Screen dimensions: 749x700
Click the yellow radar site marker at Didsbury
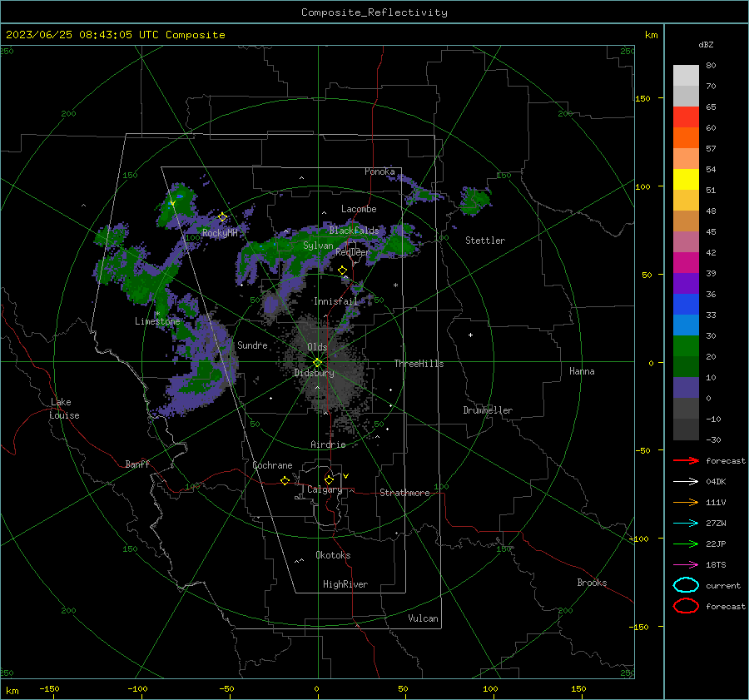[x=318, y=362]
